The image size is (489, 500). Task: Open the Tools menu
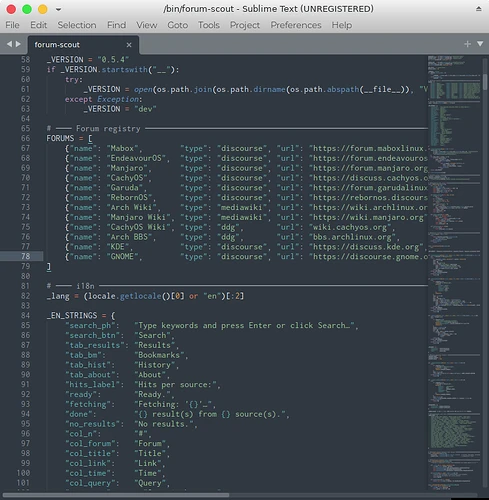[209, 25]
